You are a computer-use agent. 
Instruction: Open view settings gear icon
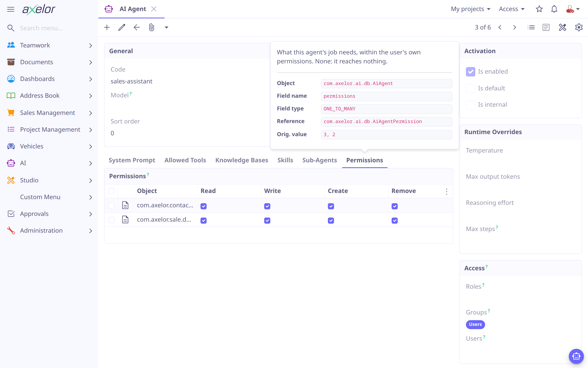579,27
